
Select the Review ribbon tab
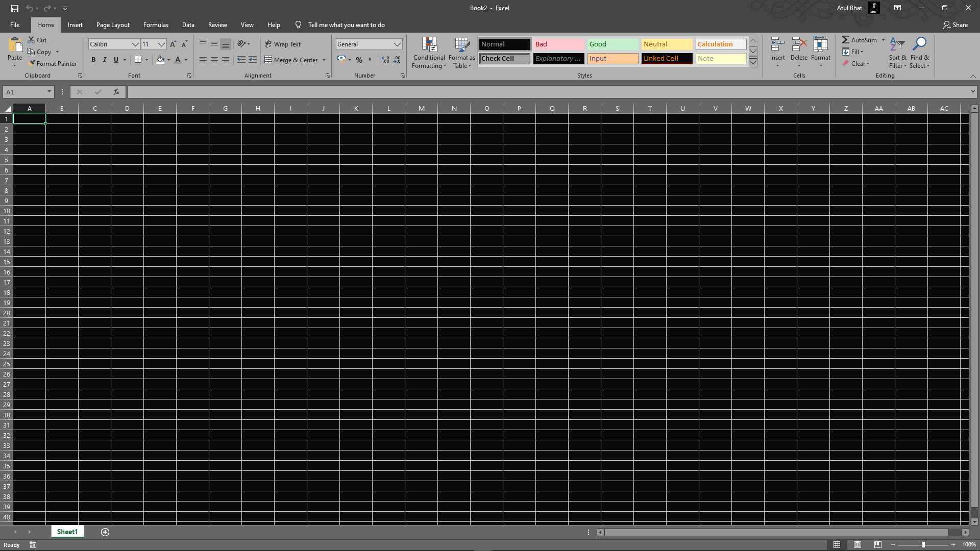click(x=217, y=25)
